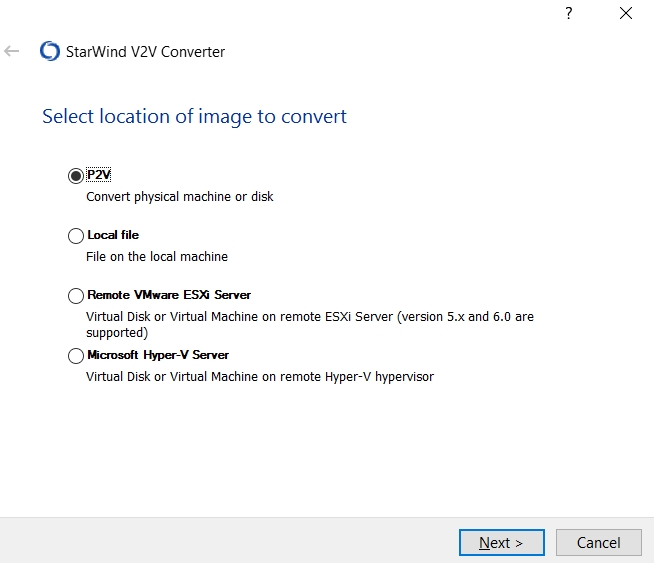This screenshot has height=563, width=654.
Task: Click the StarWind logo icon
Action: [50, 51]
